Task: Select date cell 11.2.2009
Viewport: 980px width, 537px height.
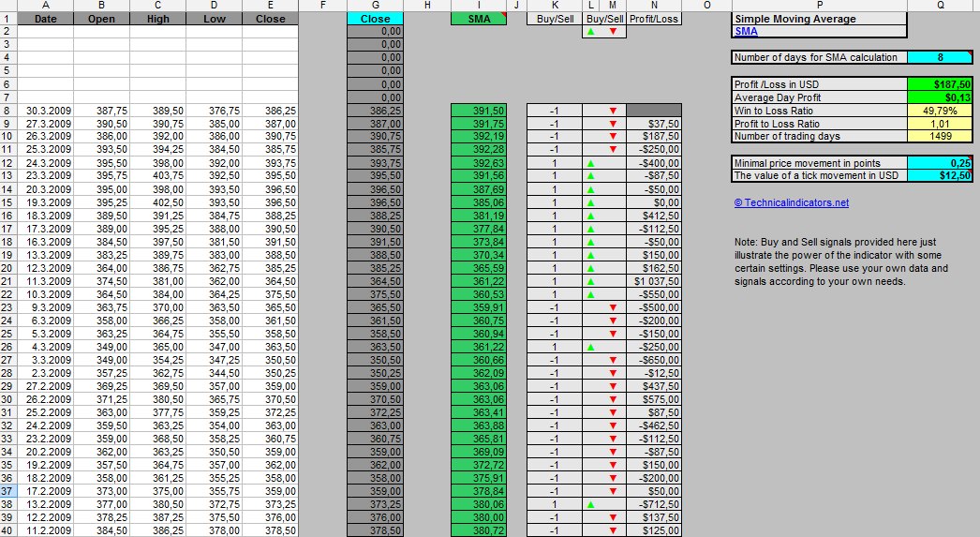Action: (x=46, y=530)
